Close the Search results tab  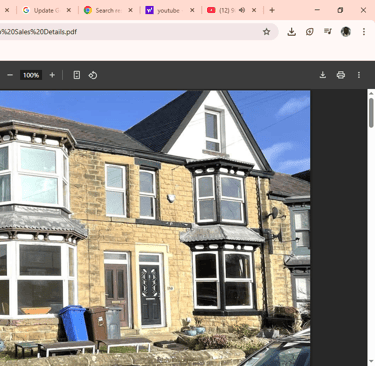click(131, 10)
